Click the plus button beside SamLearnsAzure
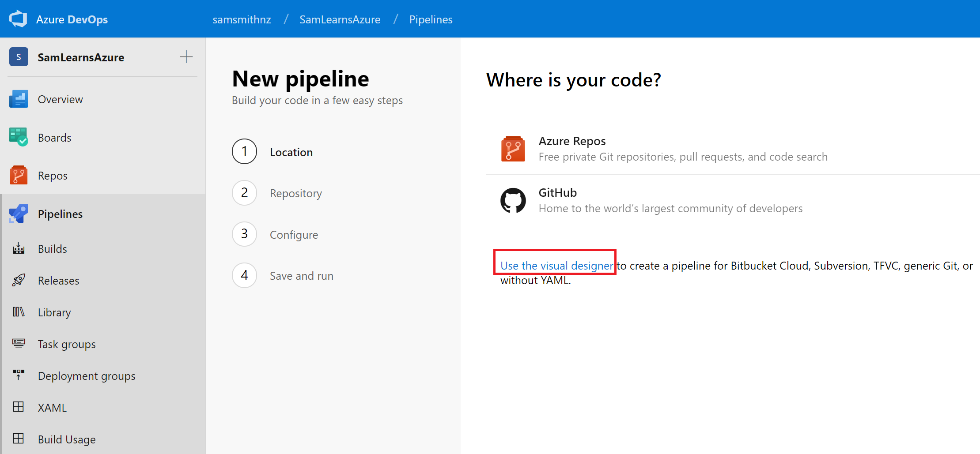 click(186, 57)
